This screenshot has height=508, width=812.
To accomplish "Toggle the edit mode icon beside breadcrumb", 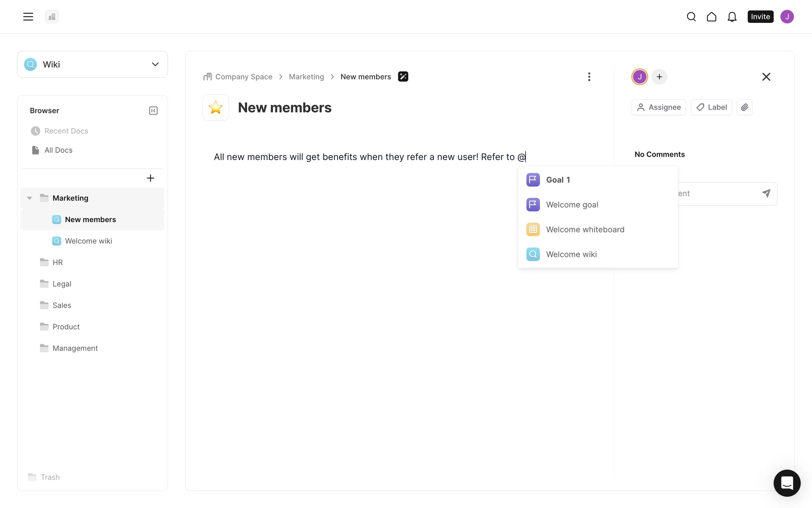I will pos(403,77).
